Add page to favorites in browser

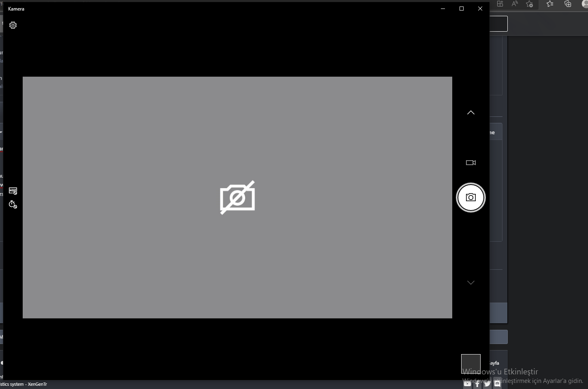tap(529, 4)
